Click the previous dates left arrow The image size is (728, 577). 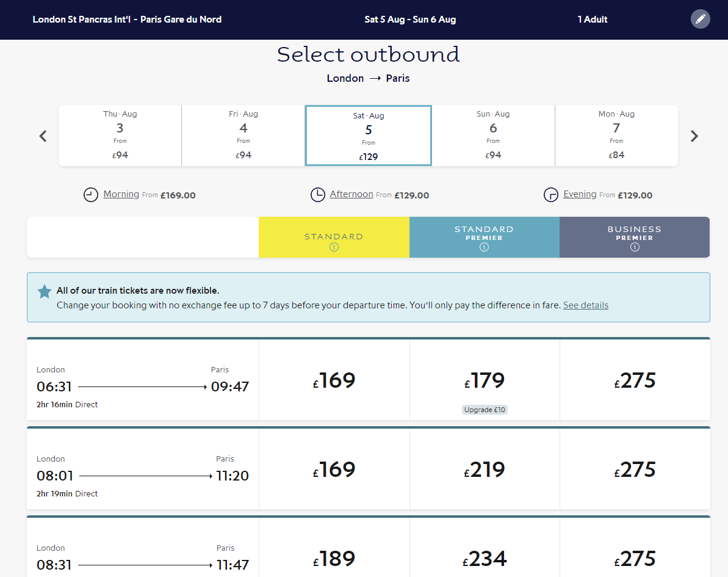click(x=43, y=136)
